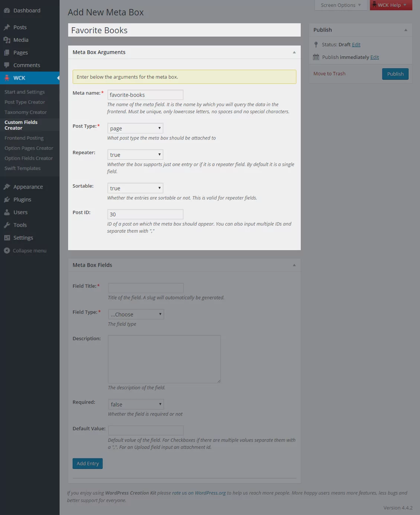420x515 pixels.
Task: Click the Version 4.4.2 footer text
Action: tap(398, 508)
